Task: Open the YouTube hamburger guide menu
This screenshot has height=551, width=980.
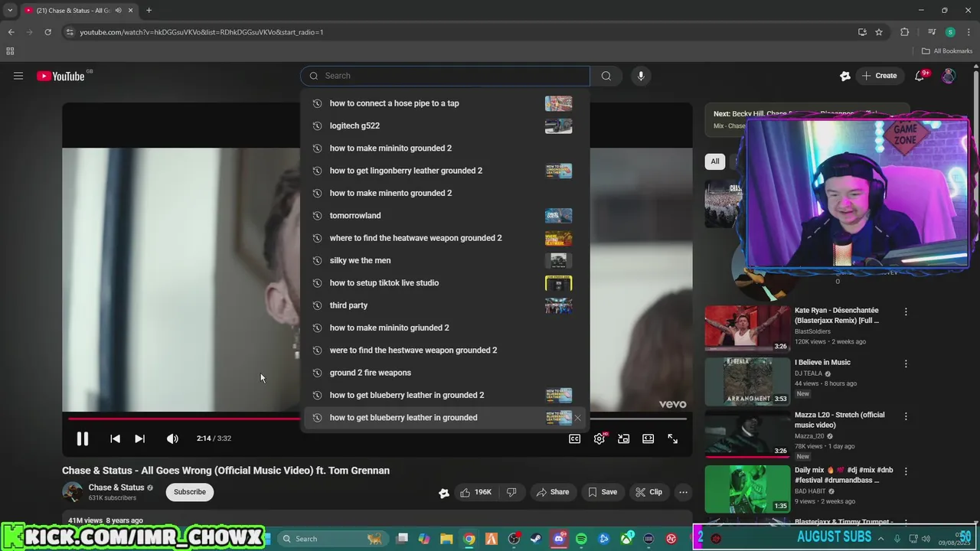Action: (x=18, y=76)
